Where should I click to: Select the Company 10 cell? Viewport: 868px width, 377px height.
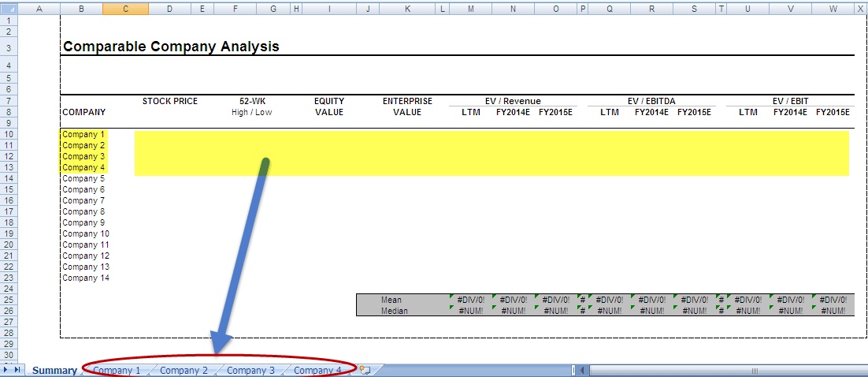pyautogui.click(x=86, y=233)
